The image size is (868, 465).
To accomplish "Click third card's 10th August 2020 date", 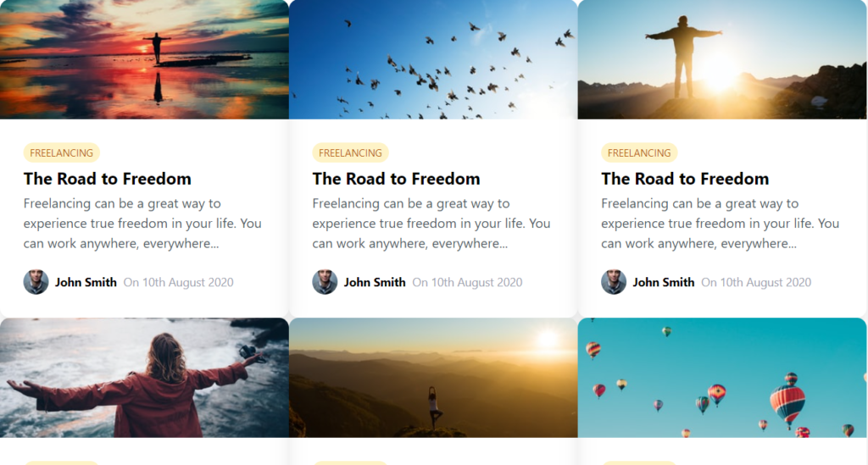I will coord(756,282).
